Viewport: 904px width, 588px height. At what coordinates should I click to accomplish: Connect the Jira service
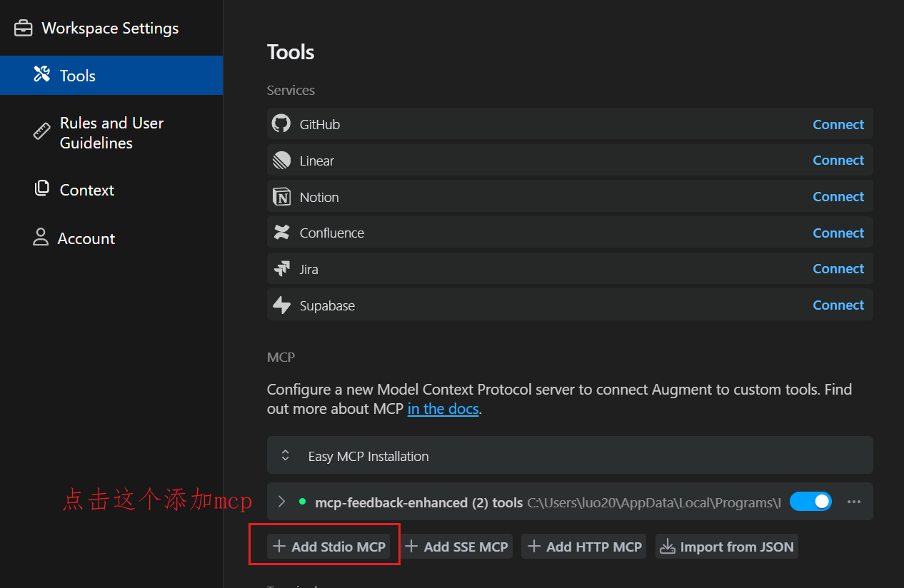coord(838,268)
